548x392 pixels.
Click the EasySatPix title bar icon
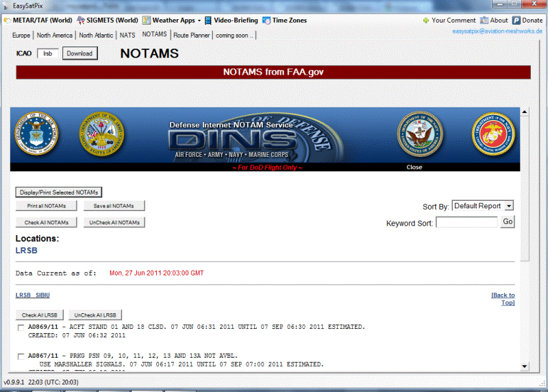(x=6, y=6)
